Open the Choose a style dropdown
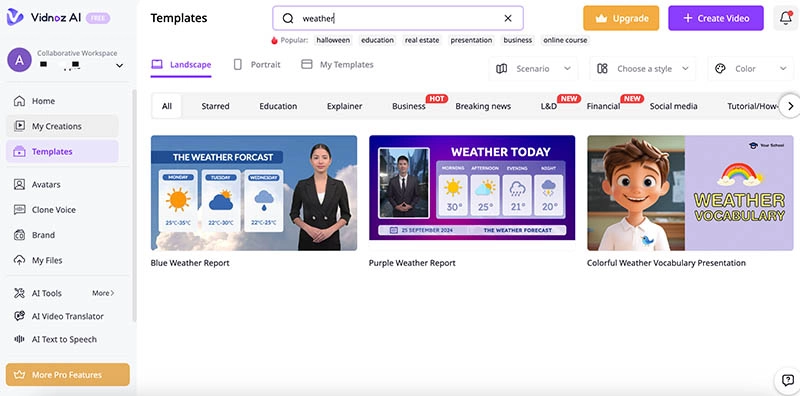This screenshot has width=800, height=396. [643, 69]
